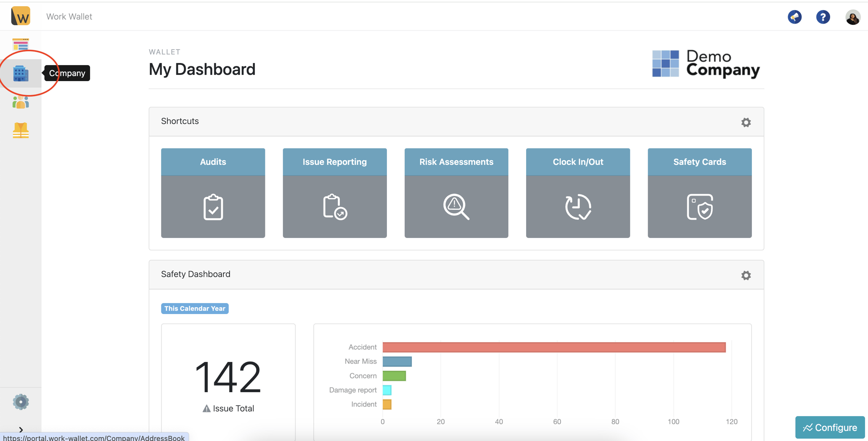Open the announcements megaphone icon

[x=794, y=17]
